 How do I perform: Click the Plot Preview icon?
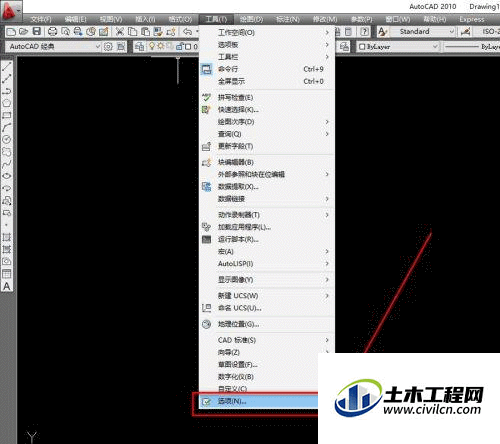65,32
